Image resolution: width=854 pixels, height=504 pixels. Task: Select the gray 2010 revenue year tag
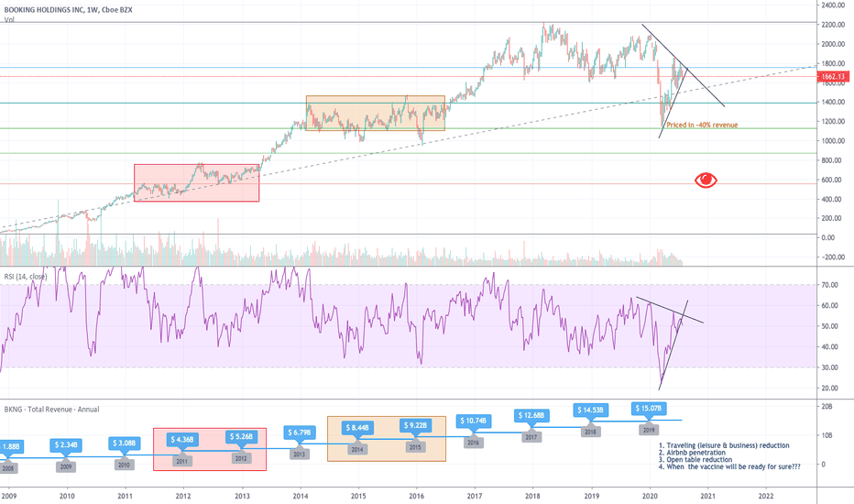pos(125,465)
